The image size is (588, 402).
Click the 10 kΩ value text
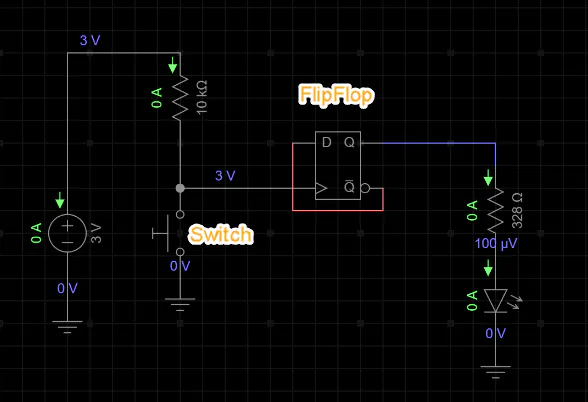[201, 97]
